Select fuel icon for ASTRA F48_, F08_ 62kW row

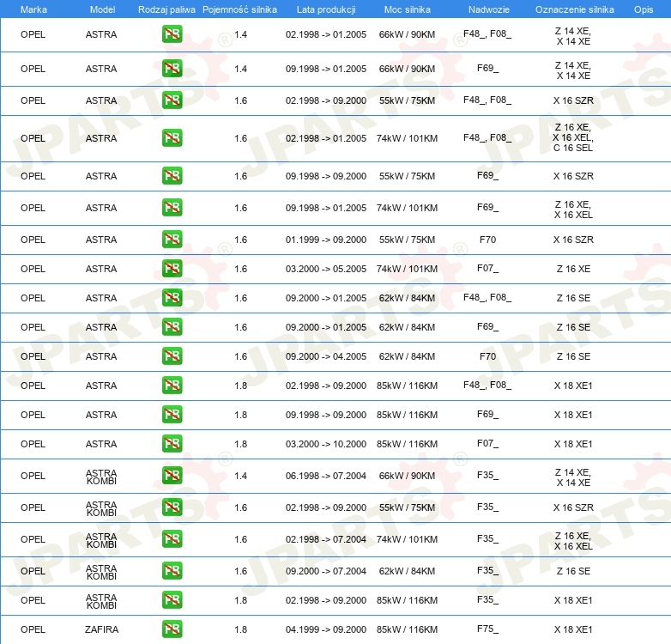[x=172, y=298]
